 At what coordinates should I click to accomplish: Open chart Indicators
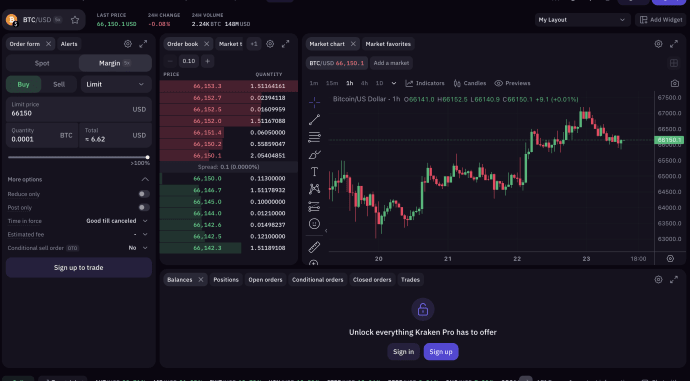[x=425, y=83]
